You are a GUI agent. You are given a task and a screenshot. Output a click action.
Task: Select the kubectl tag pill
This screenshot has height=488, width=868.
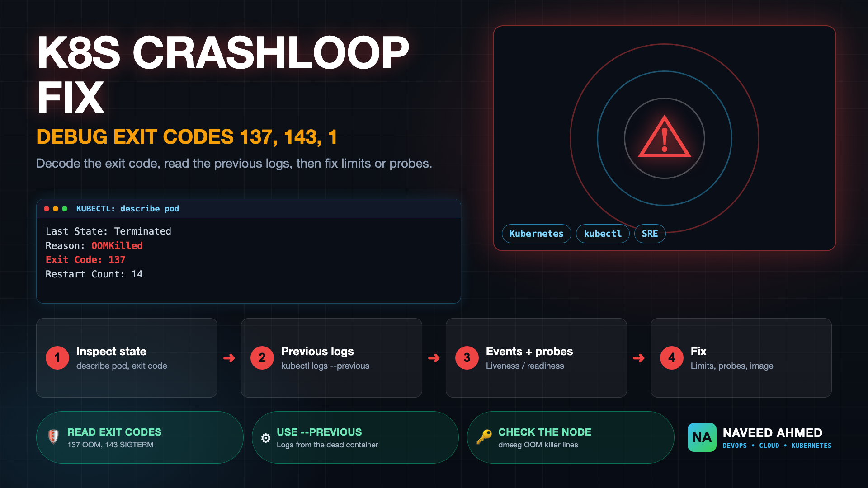click(603, 234)
